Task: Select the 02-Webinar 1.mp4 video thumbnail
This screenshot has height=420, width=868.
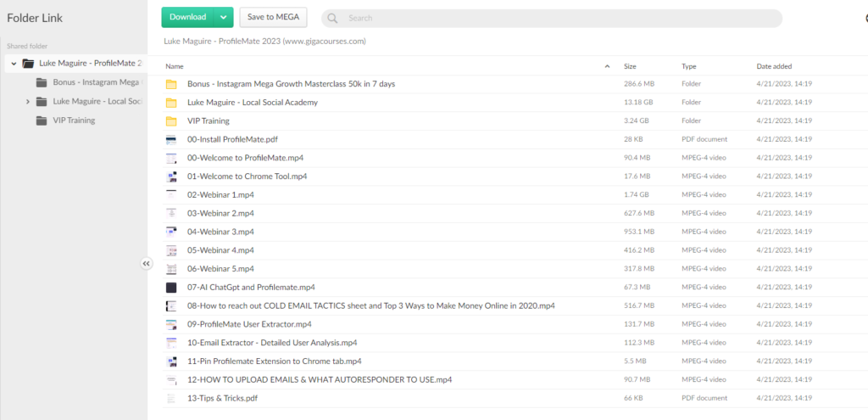Action: [171, 195]
